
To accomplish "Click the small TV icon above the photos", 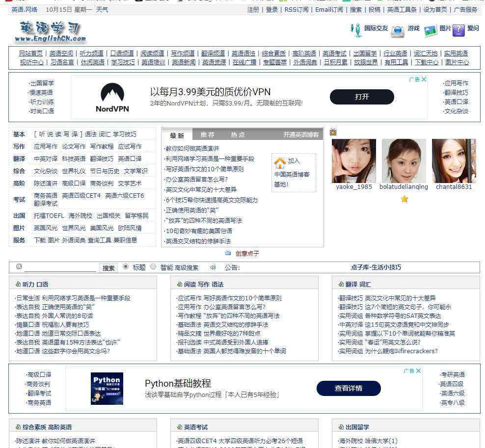I will (x=333, y=132).
